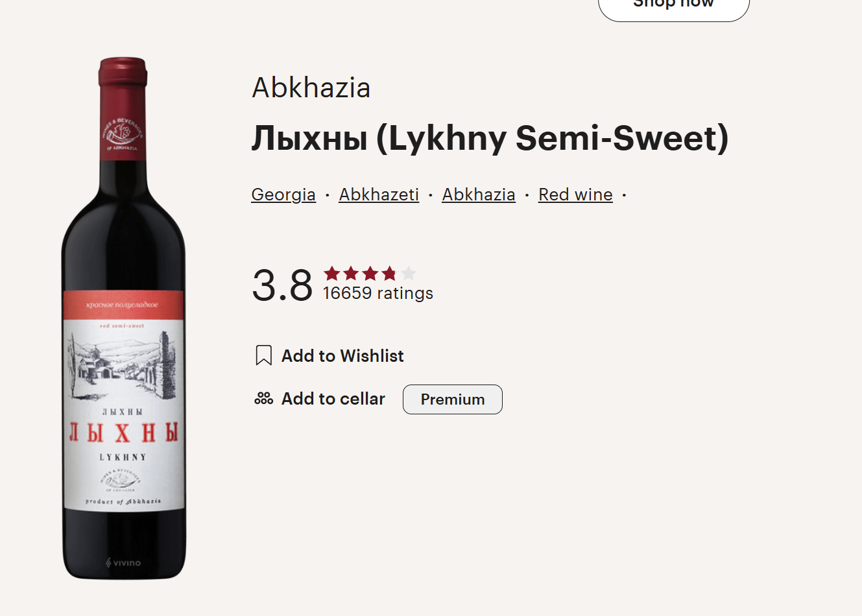Select the first red rating star
Screen dimensions: 862x616
[x=332, y=273]
